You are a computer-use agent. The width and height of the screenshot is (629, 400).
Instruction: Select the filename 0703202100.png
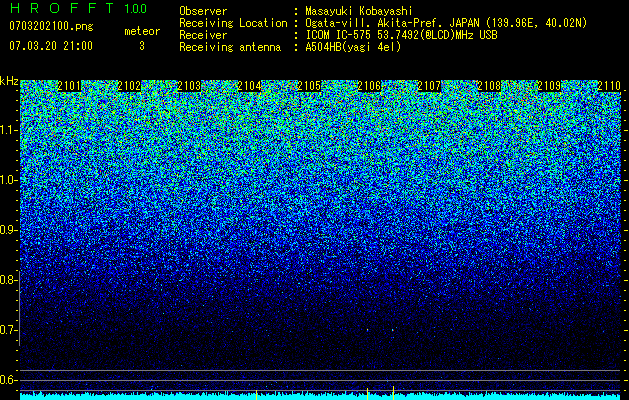(51, 26)
